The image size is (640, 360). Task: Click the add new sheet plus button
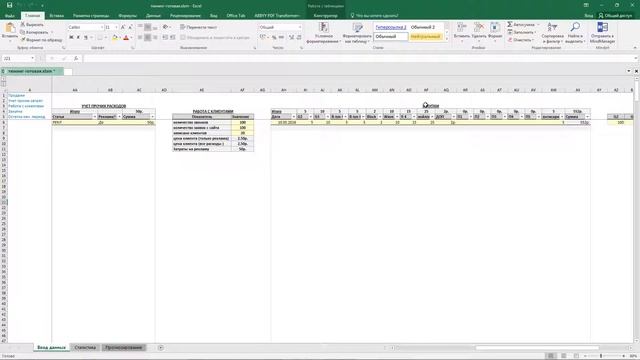pos(161,347)
